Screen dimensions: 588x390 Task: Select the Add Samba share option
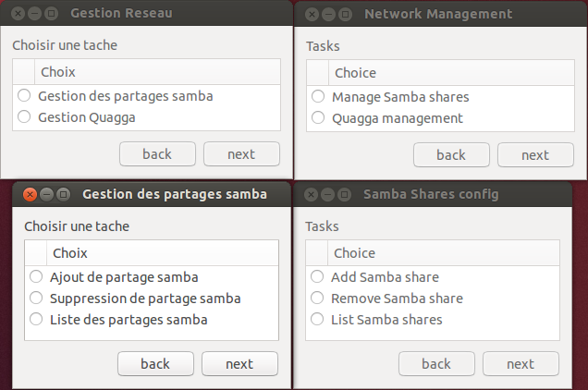pos(317,277)
